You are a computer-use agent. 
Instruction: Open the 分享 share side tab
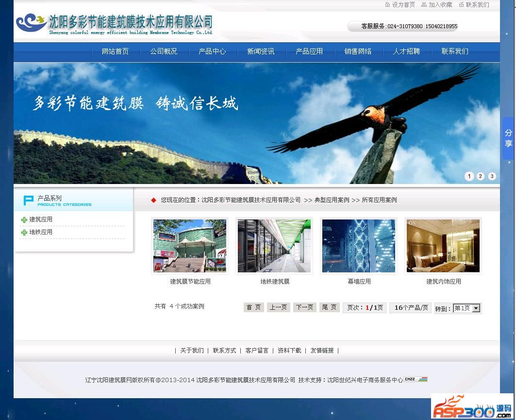click(508, 138)
